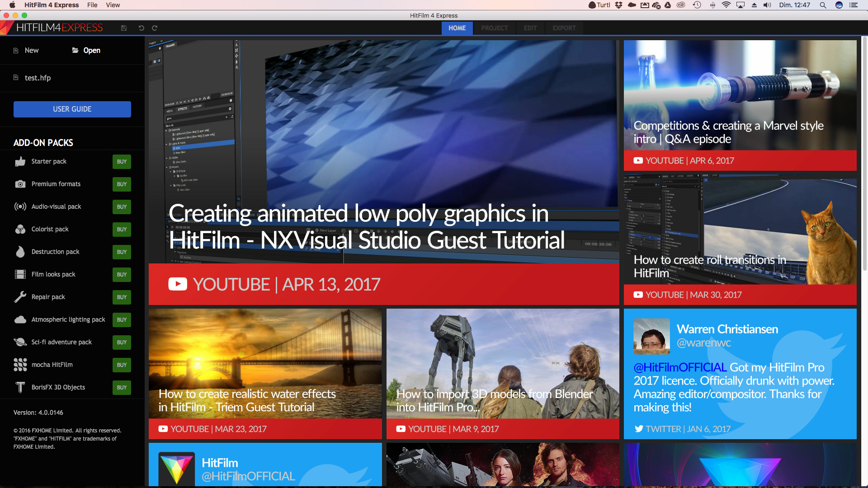Open realistic water effects tutorial card
Screen dimensions: 868x488
click(265, 374)
